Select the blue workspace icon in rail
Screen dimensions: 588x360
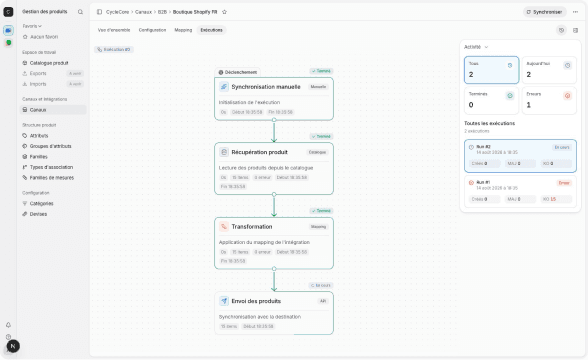click(8, 30)
